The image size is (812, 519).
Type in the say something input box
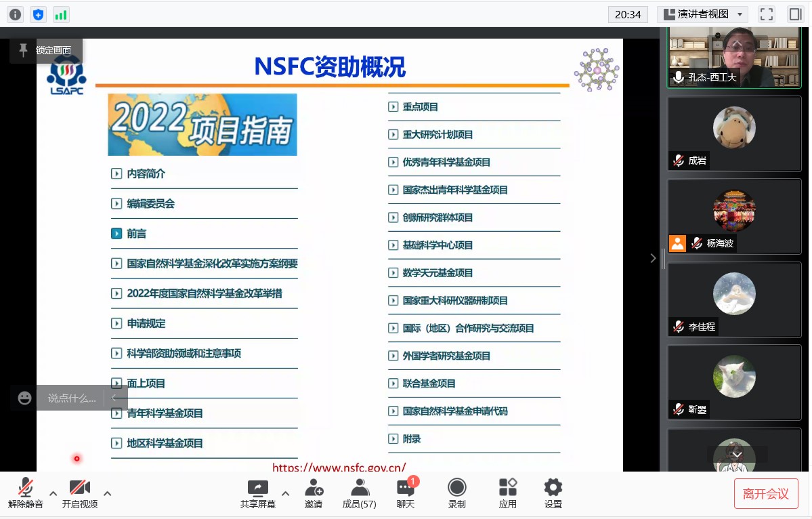tap(72, 398)
